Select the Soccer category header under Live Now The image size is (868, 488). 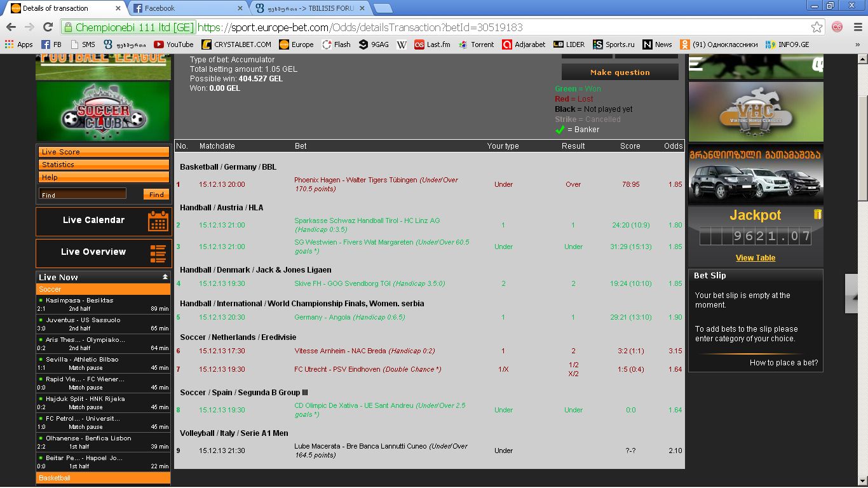tap(104, 289)
